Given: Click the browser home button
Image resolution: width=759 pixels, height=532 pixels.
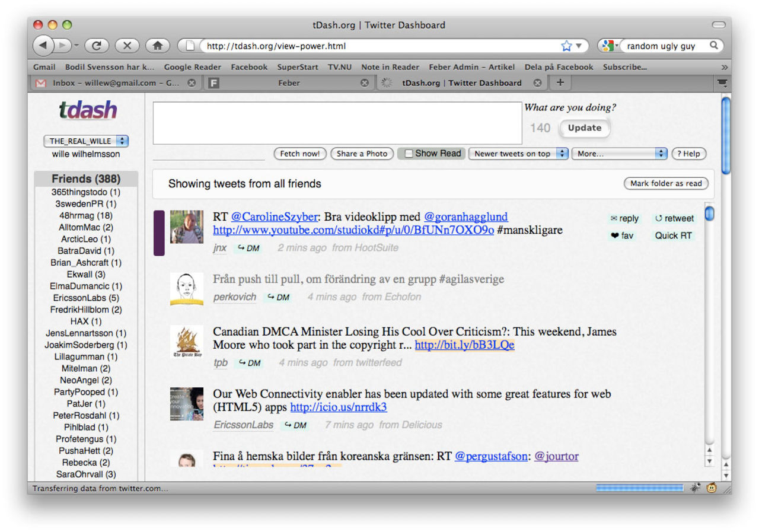Looking at the screenshot, I should pos(157,46).
